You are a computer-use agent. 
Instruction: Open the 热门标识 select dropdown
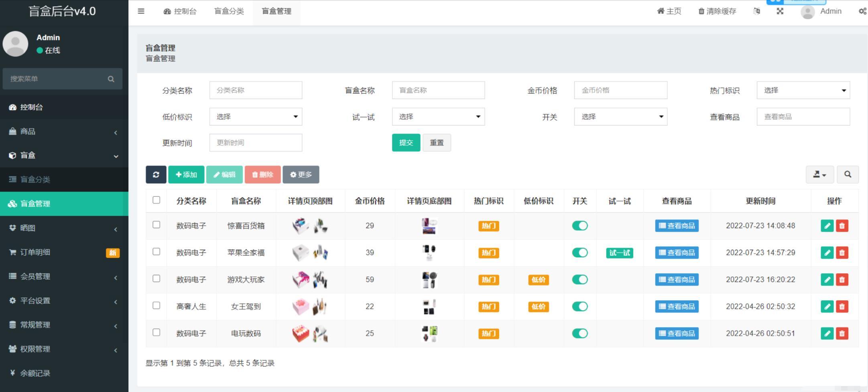(803, 90)
